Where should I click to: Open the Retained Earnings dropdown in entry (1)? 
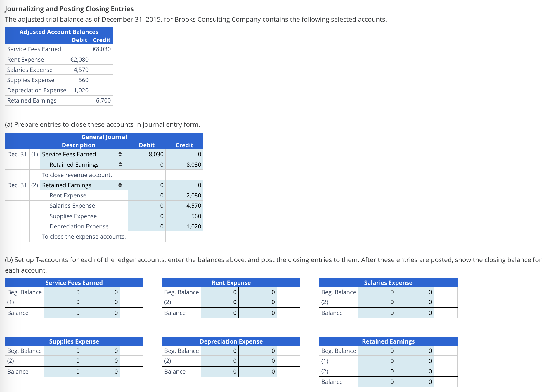[120, 165]
